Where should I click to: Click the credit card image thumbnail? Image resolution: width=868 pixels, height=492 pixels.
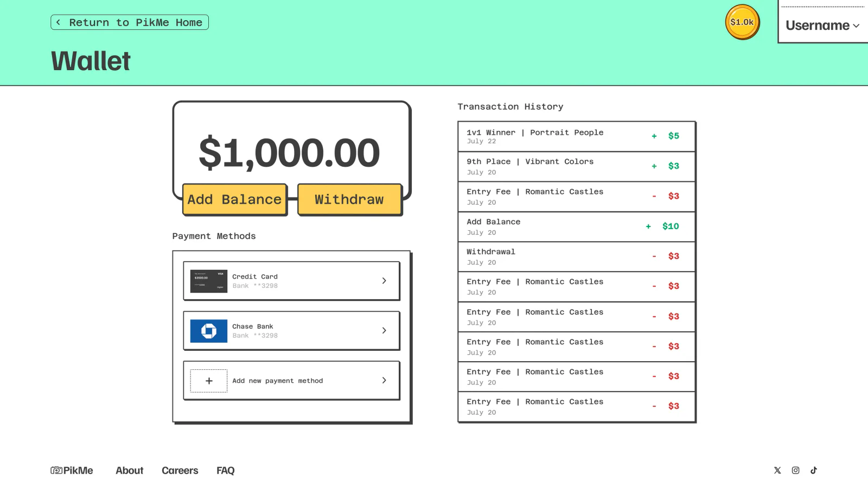(x=209, y=281)
